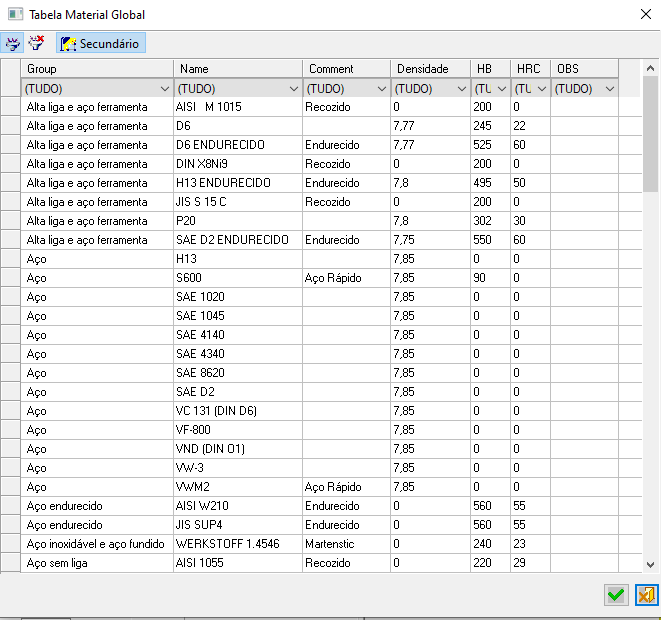Click the HB value 245 cell
This screenshot has height=620, width=661.
point(491,126)
